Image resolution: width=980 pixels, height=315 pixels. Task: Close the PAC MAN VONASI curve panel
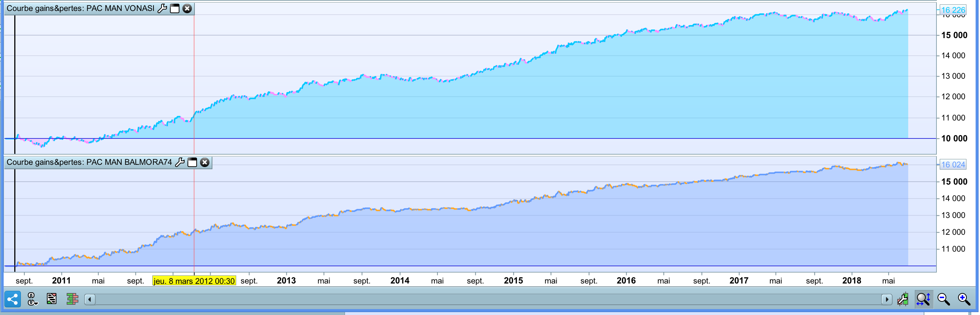[187, 8]
